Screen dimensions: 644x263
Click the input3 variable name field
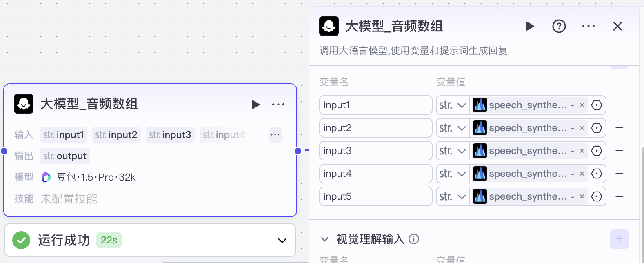pos(375,151)
